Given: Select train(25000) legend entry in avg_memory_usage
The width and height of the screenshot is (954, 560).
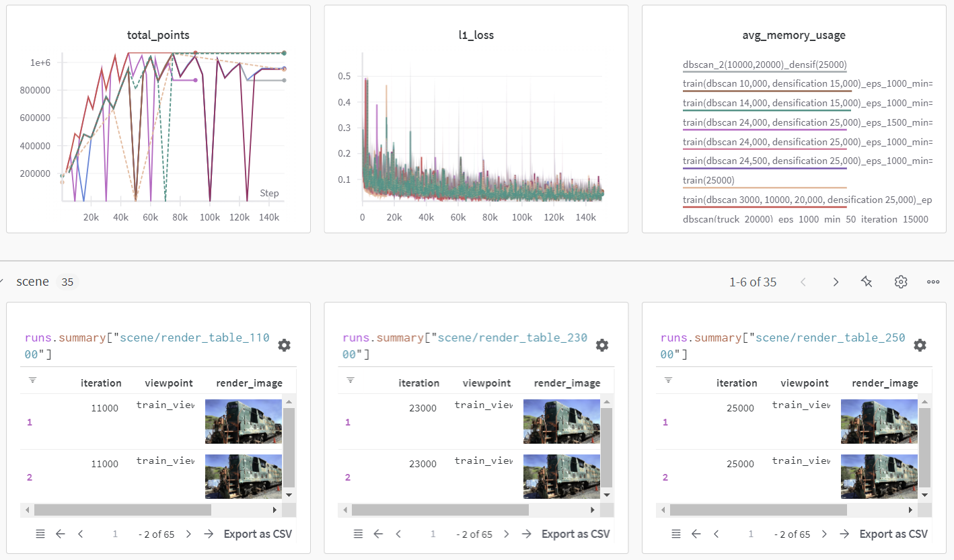Looking at the screenshot, I should 708,180.
